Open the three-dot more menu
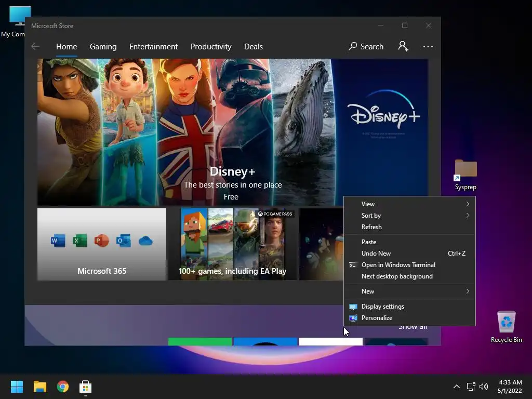The height and width of the screenshot is (399, 532). [428, 46]
